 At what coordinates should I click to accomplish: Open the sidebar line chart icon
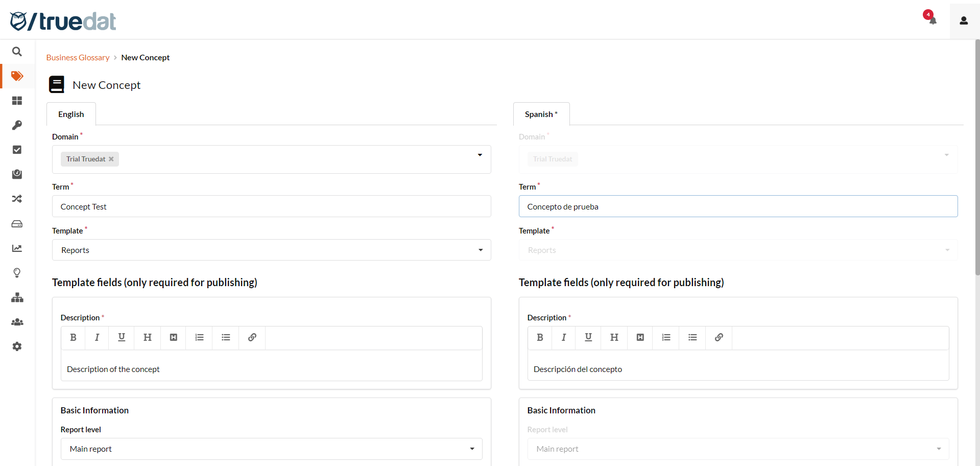click(x=17, y=248)
